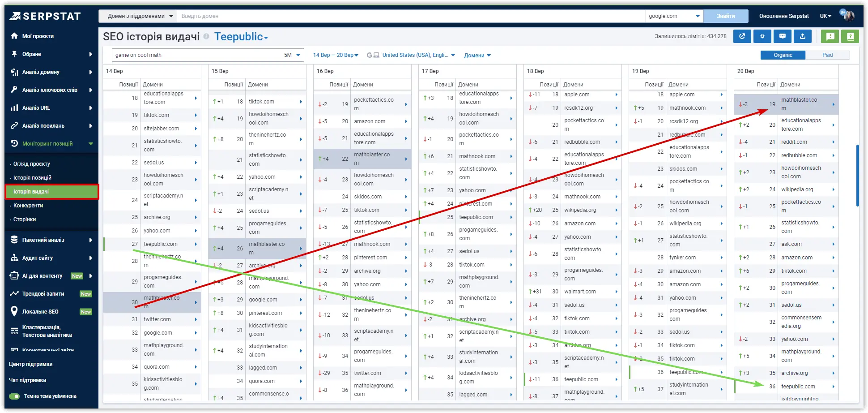Click google.com in the 15 Бер column

(x=263, y=300)
